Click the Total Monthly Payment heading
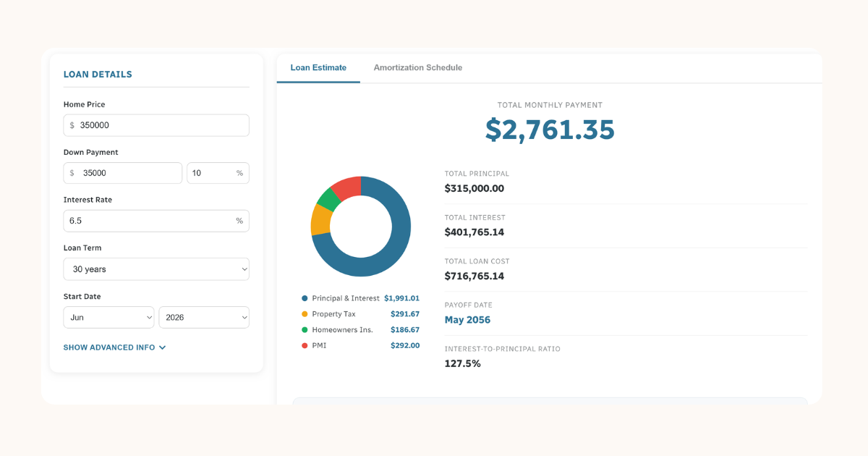868x456 pixels. click(550, 105)
